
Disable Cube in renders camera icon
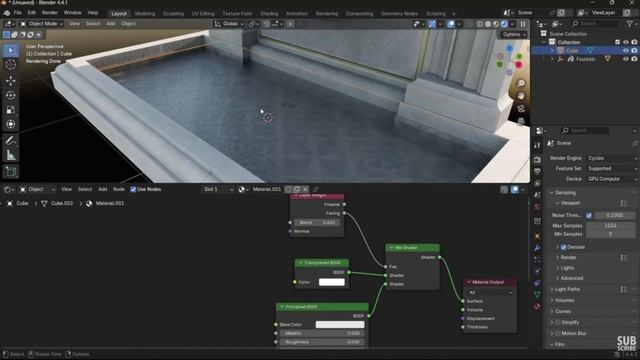(x=634, y=51)
